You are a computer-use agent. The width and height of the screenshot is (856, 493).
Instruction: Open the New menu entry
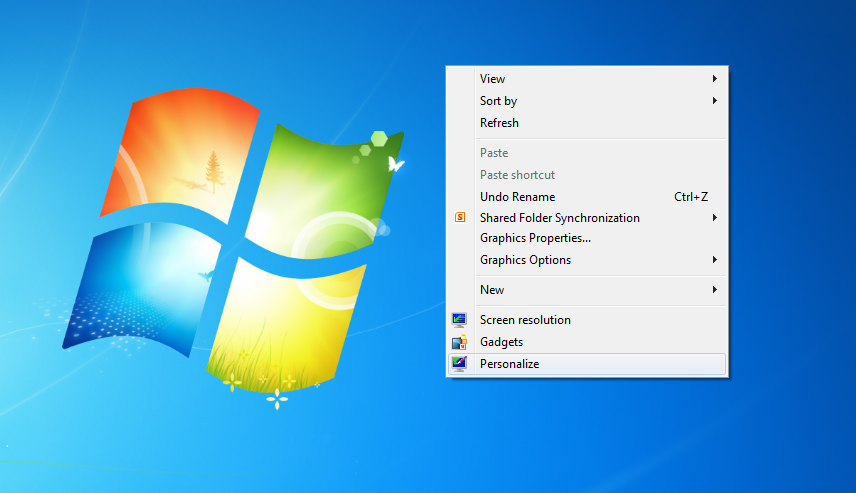coord(587,290)
